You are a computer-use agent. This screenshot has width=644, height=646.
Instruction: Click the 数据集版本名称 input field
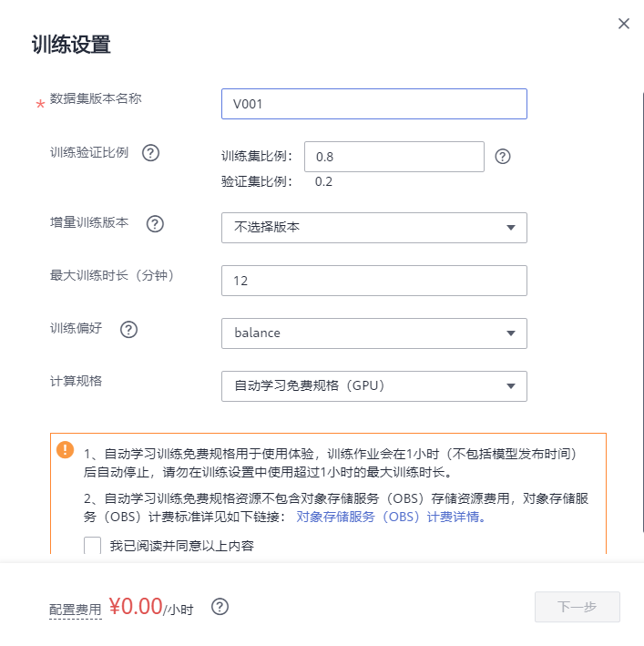[373, 104]
